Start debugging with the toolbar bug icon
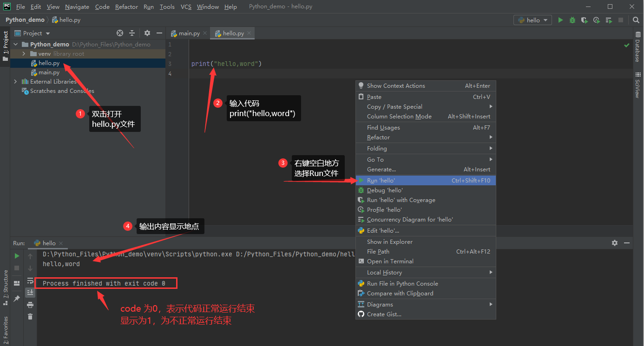This screenshot has width=644, height=346. point(572,20)
